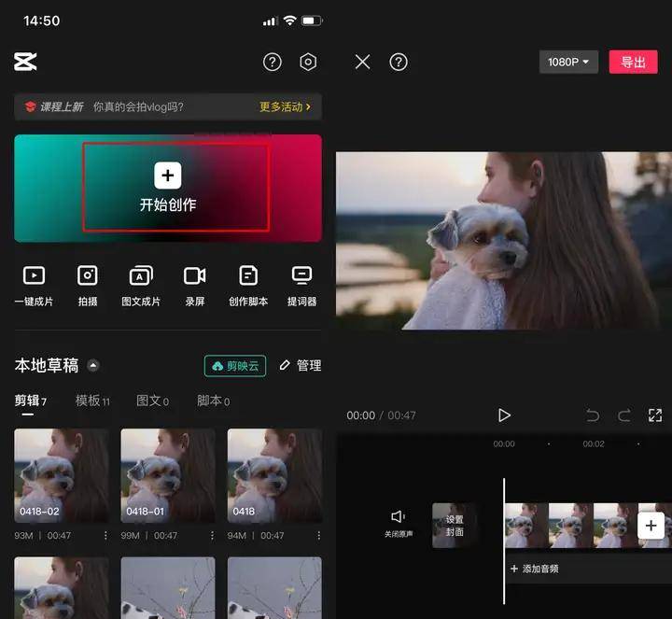Image resolution: width=672 pixels, height=619 pixels.
Task: Click the red 导出 export button
Action: (x=633, y=63)
